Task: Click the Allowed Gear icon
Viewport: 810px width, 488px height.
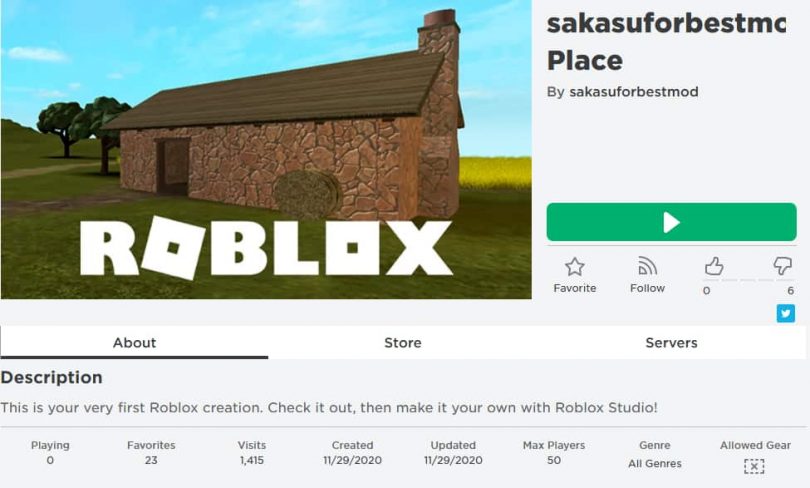Action: pyautogui.click(x=754, y=466)
